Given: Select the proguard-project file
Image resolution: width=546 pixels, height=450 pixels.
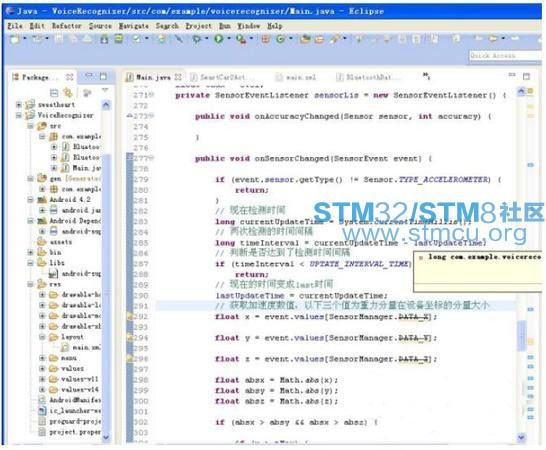Looking at the screenshot, I should 69,421.
